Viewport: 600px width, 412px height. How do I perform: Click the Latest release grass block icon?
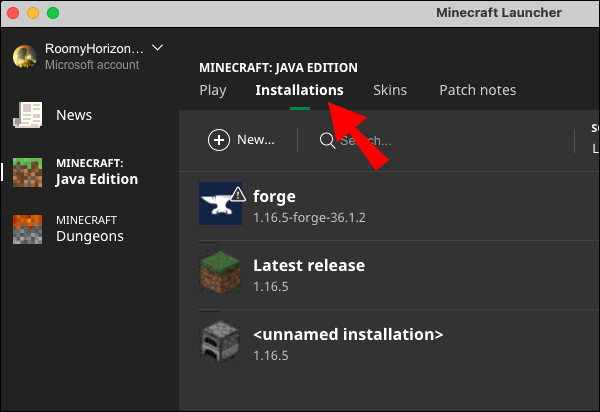tap(221, 273)
